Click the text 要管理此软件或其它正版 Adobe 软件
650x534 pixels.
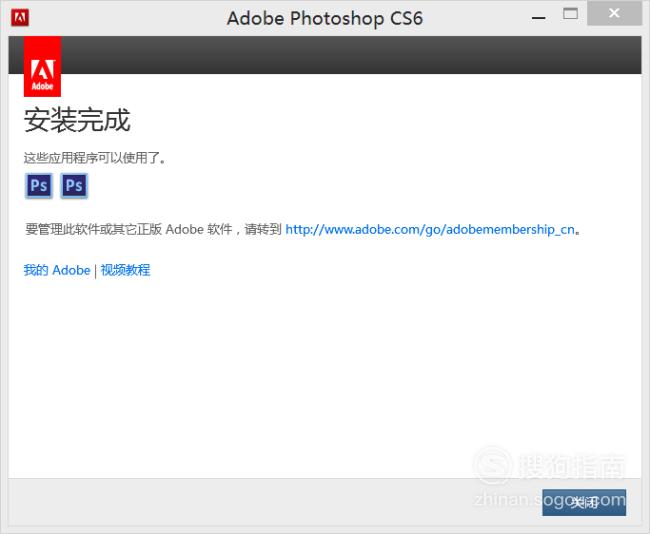(x=129, y=229)
